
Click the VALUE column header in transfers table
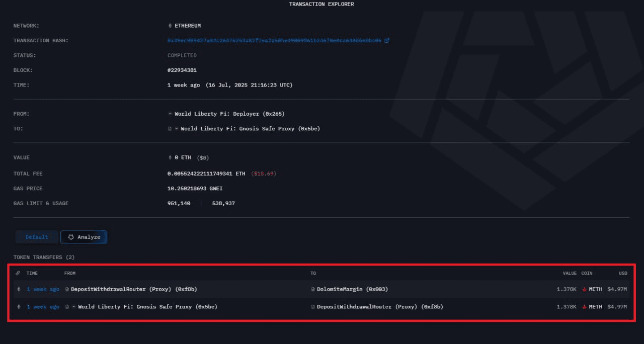(570, 274)
